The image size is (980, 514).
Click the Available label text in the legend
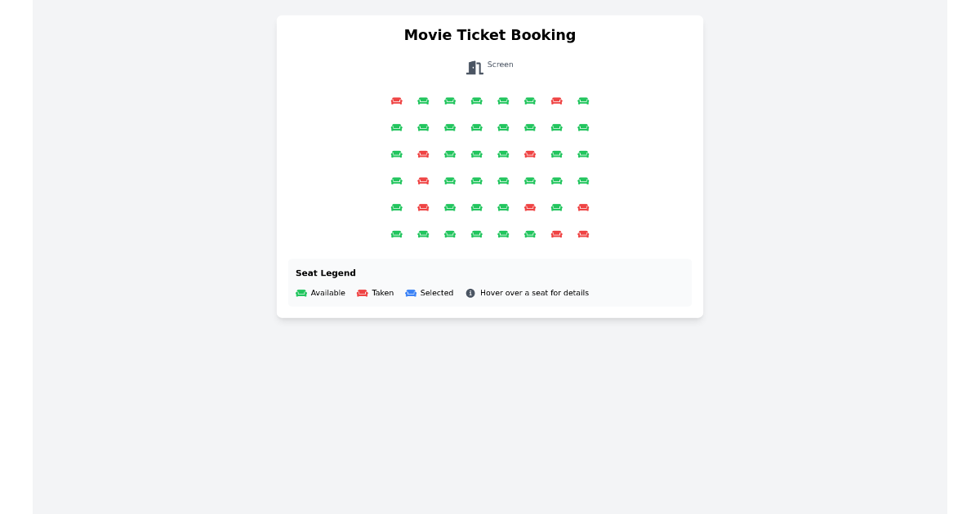click(328, 292)
